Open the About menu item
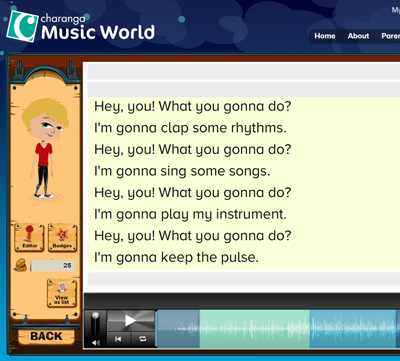The height and width of the screenshot is (361, 400). pyautogui.click(x=358, y=36)
